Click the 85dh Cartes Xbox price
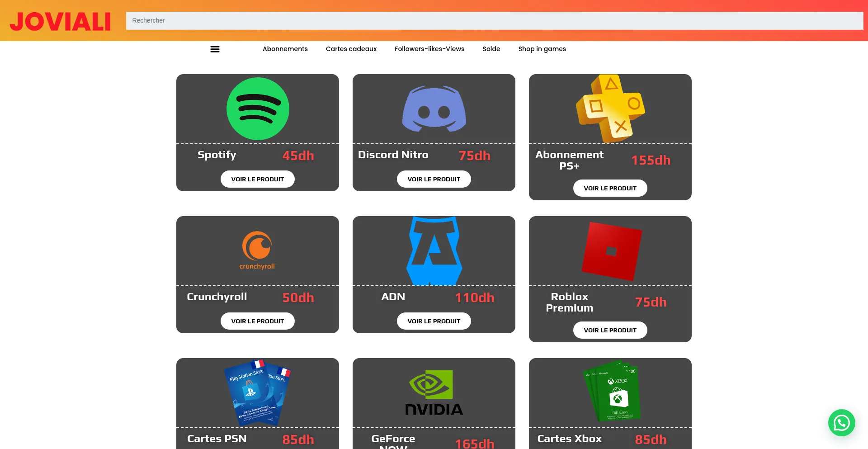The width and height of the screenshot is (868, 449). pyautogui.click(x=651, y=440)
